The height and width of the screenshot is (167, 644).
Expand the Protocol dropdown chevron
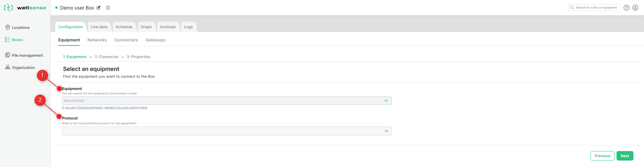pyautogui.click(x=386, y=131)
